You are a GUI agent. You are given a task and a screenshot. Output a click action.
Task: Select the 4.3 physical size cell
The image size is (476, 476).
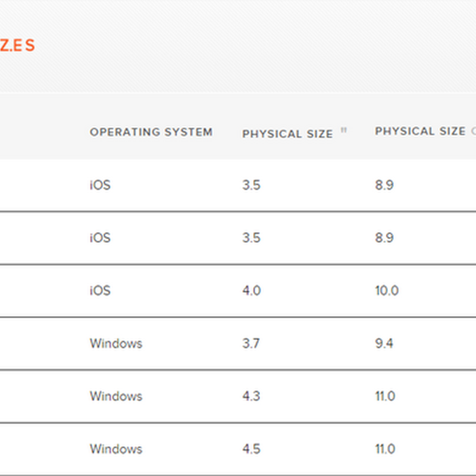[x=251, y=396]
